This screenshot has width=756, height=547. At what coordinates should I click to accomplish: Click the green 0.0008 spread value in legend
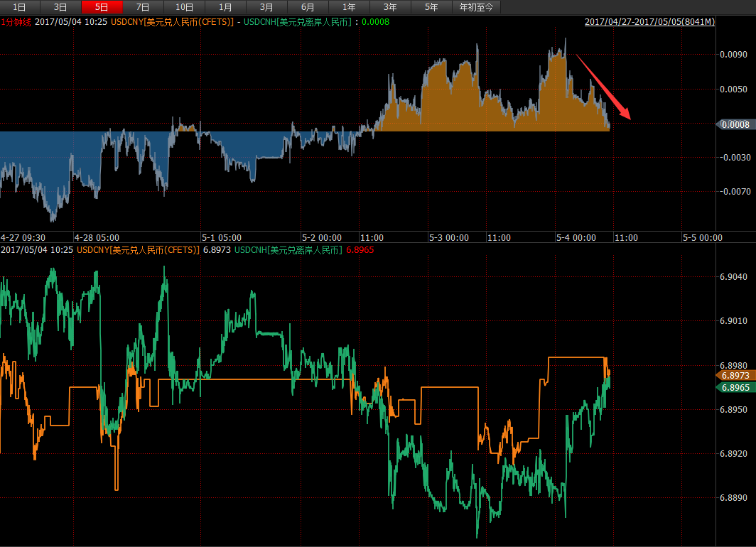pyautogui.click(x=376, y=22)
